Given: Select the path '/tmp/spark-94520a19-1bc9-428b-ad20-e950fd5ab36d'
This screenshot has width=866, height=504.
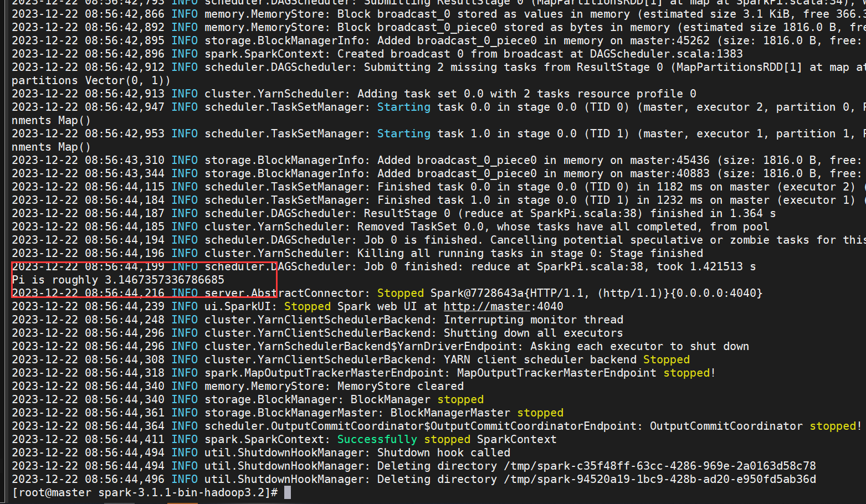Looking at the screenshot, I should (659, 479).
